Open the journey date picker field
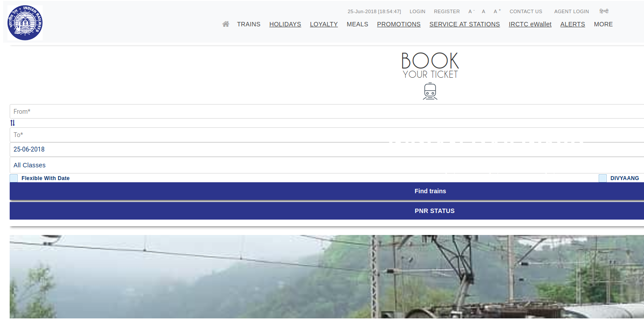644x325 pixels. tap(327, 149)
